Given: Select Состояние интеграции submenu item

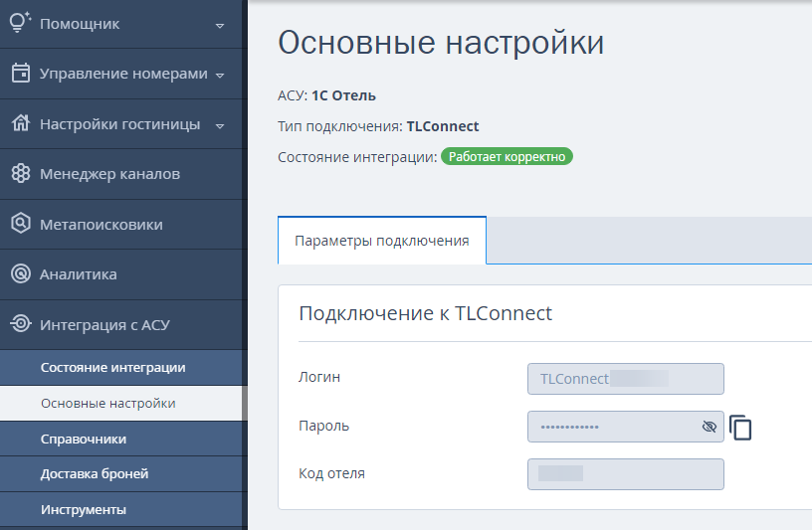Looking at the screenshot, I should click(x=112, y=368).
